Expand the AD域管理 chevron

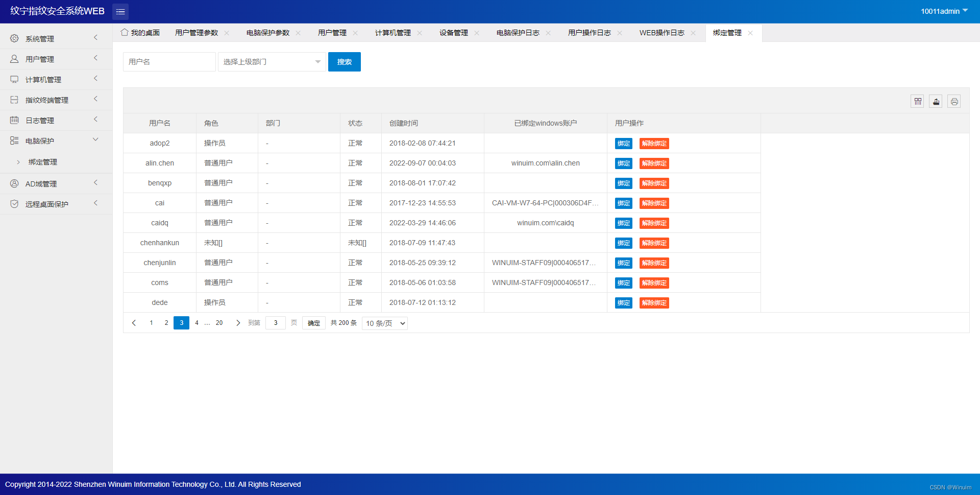95,183
